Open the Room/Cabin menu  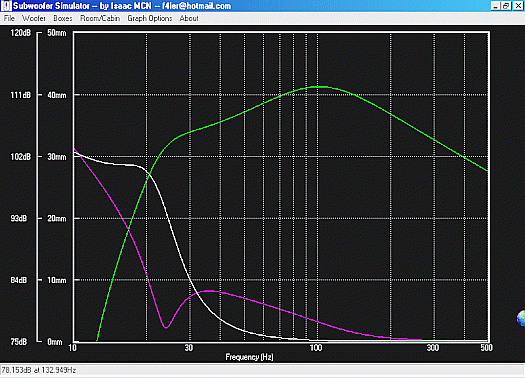(100, 18)
